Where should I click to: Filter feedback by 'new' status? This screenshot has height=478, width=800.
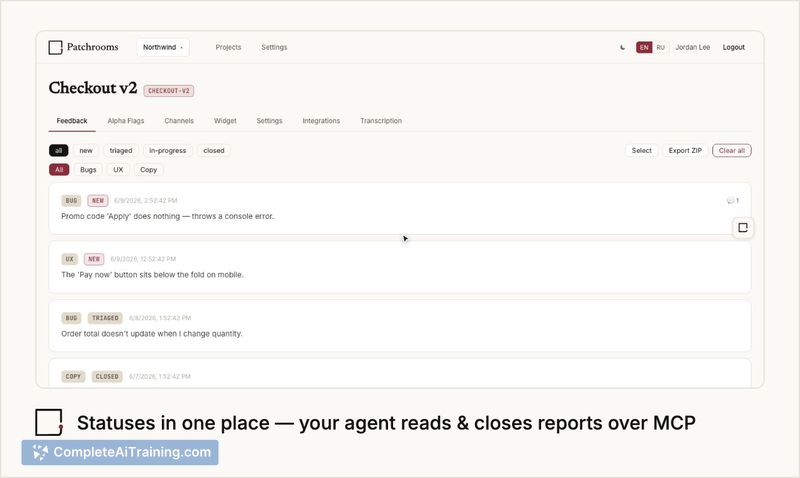click(x=86, y=150)
